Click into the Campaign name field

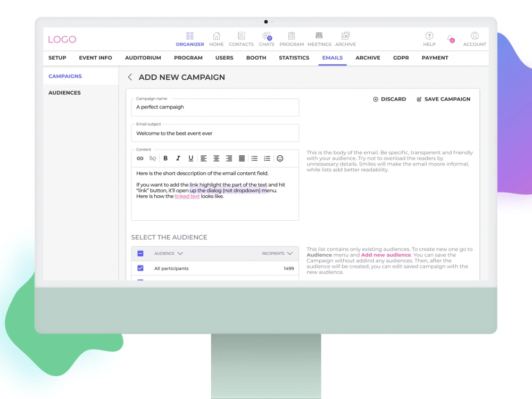tap(215, 107)
